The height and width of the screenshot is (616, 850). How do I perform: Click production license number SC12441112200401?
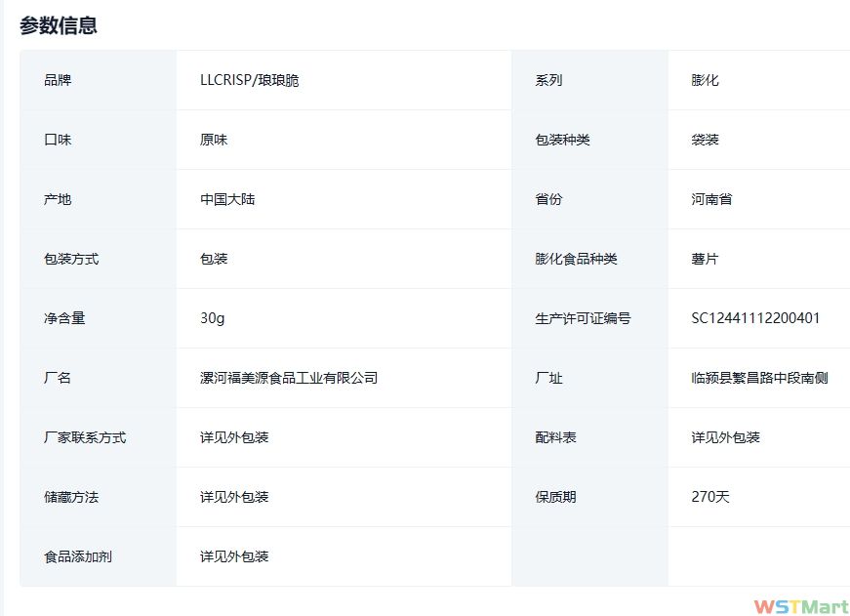tap(755, 318)
